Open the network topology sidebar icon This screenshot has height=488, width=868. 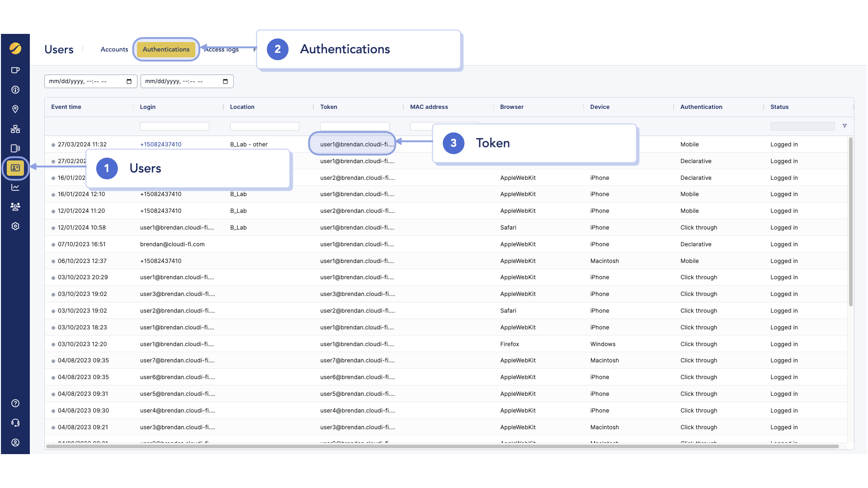pyautogui.click(x=15, y=129)
